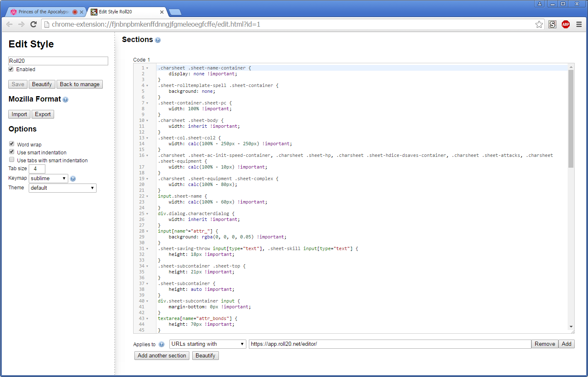This screenshot has height=377, width=588.
Task: Collapse the code fold at line 1
Action: [147, 68]
